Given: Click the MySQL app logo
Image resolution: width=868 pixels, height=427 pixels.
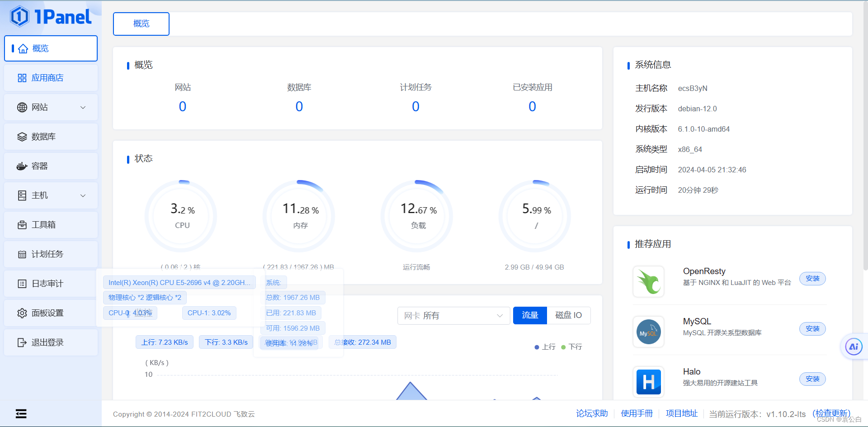Looking at the screenshot, I should click(649, 332).
